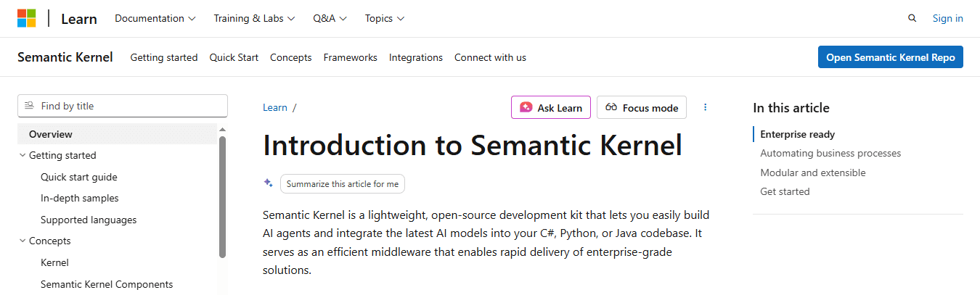Jump to the Enterprise ready section
The width and height of the screenshot is (980, 295).
coord(798,134)
